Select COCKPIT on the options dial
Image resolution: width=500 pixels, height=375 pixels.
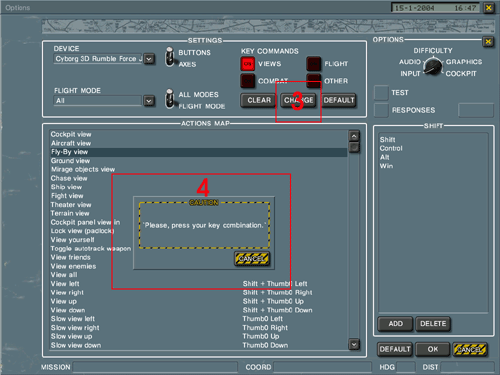pyautogui.click(x=461, y=74)
